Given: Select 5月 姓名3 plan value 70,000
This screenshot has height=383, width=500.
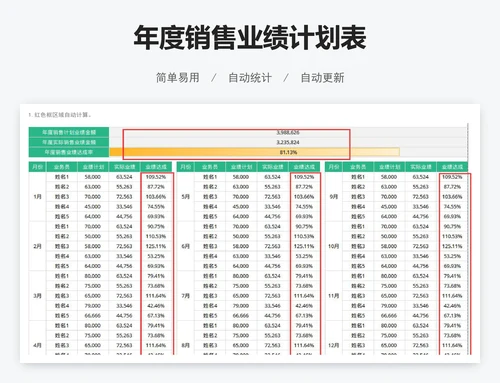Looking at the screenshot, I should (241, 197).
